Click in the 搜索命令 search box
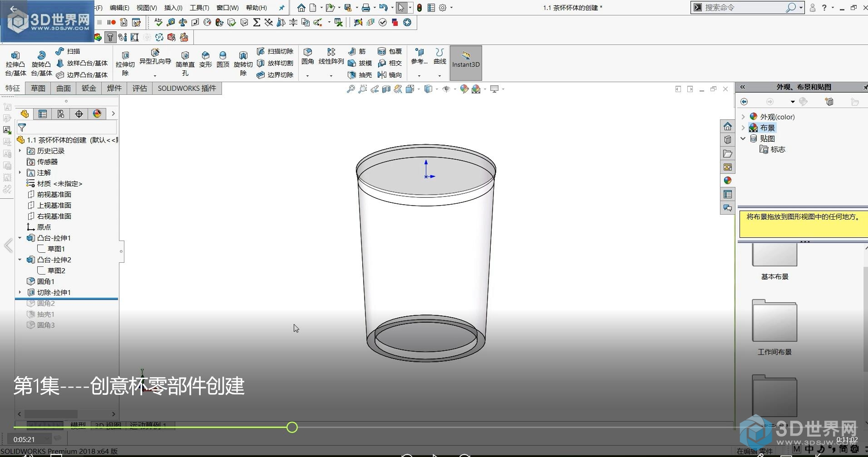The image size is (868, 457). (745, 8)
